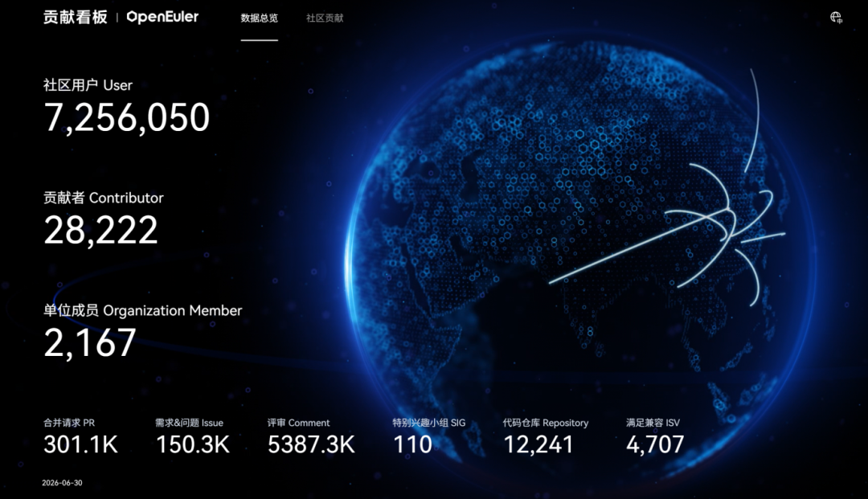868x499 pixels.
Task: Select the 满足兼容 ISV label
Action: pos(653,423)
